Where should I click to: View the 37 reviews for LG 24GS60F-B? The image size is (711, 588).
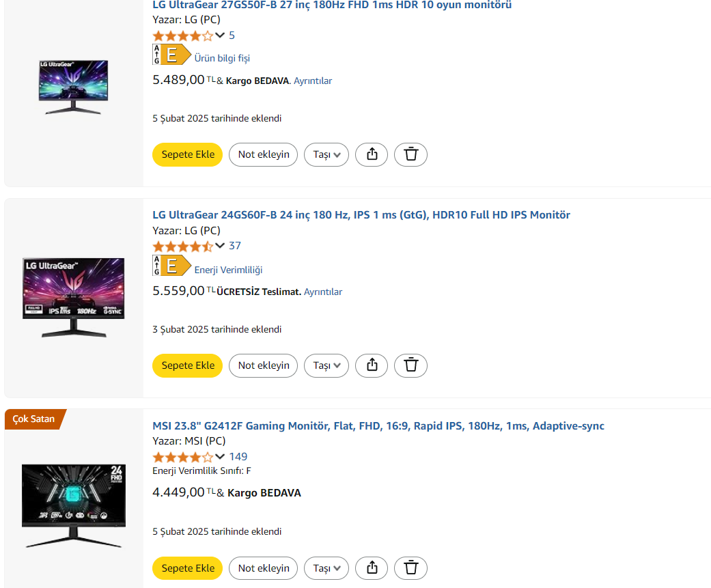(x=235, y=246)
